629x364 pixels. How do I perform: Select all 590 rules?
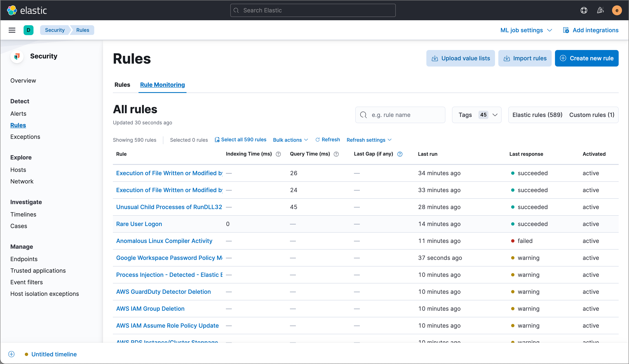click(241, 140)
